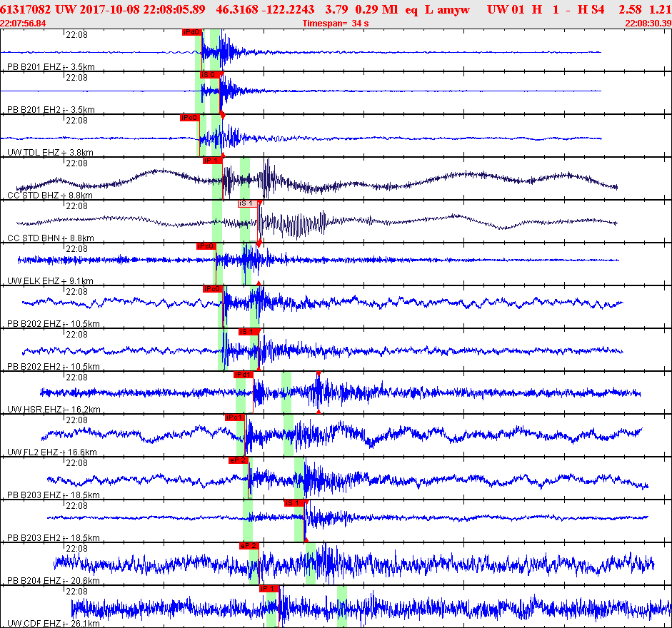Select the iPc0 pick flag on UW TDL EHZ
The height and width of the screenshot is (628, 672).
[189, 118]
